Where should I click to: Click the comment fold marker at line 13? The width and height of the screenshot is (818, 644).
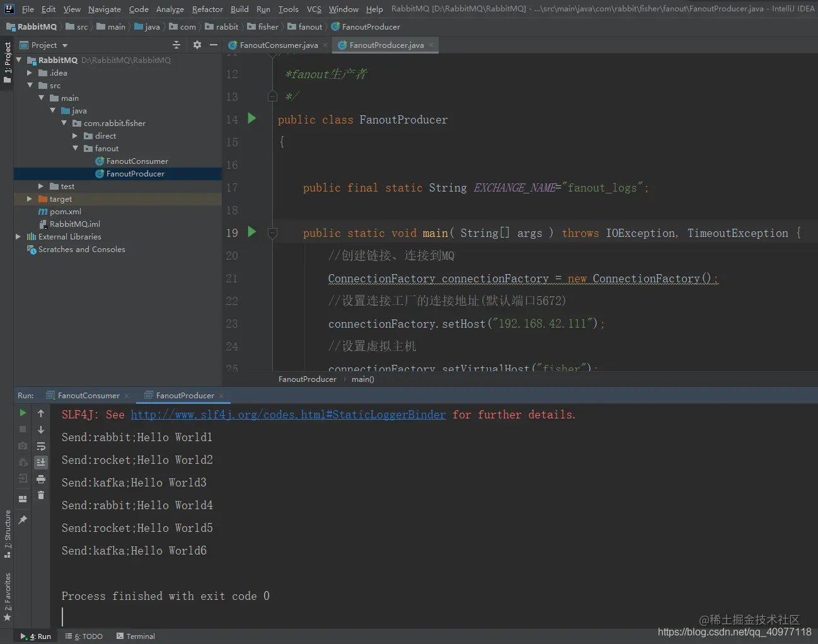[x=272, y=96]
